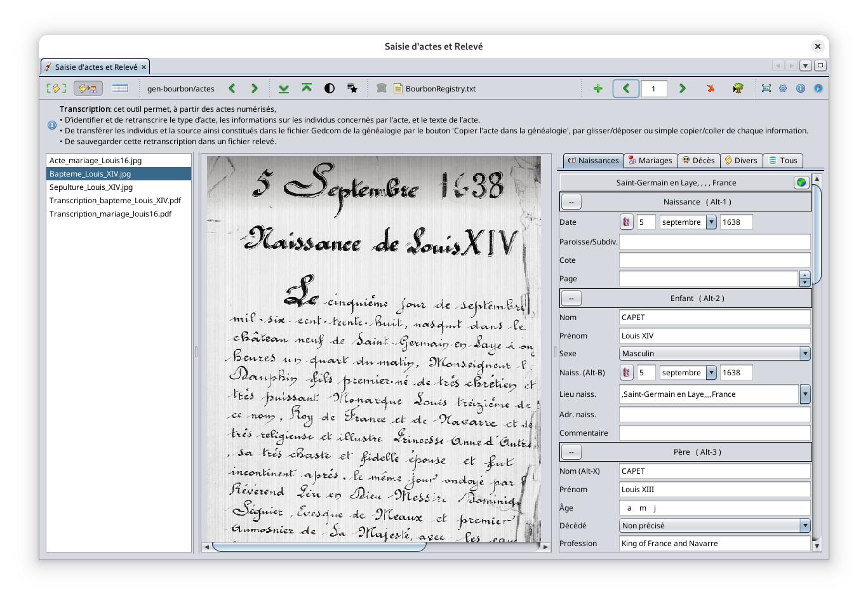This screenshot has width=868, height=602.
Task: Select Transcription_mariage_louis16.pdf file
Action: [x=119, y=214]
